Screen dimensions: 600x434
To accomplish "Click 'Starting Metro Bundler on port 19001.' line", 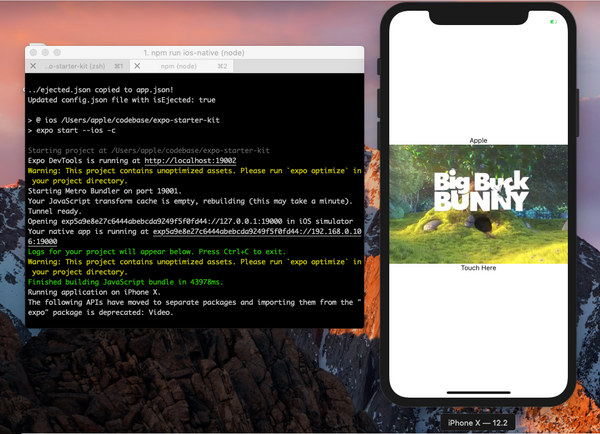I will 105,191.
